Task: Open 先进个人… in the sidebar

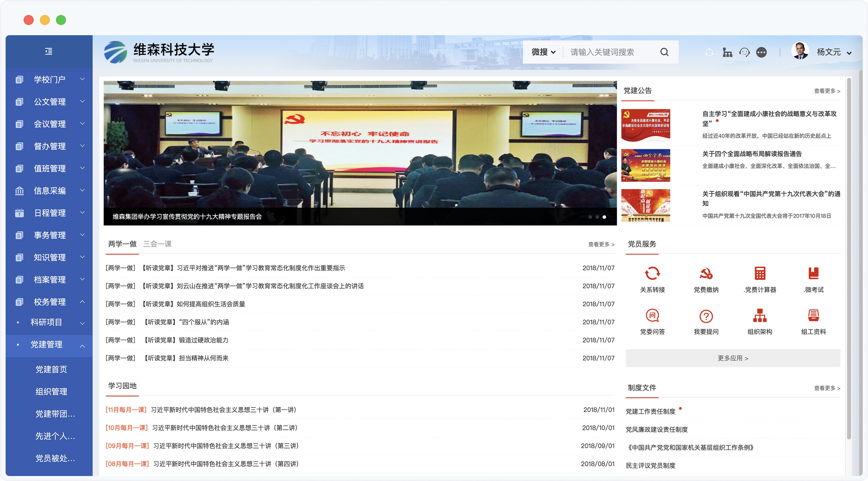Action: tap(55, 436)
